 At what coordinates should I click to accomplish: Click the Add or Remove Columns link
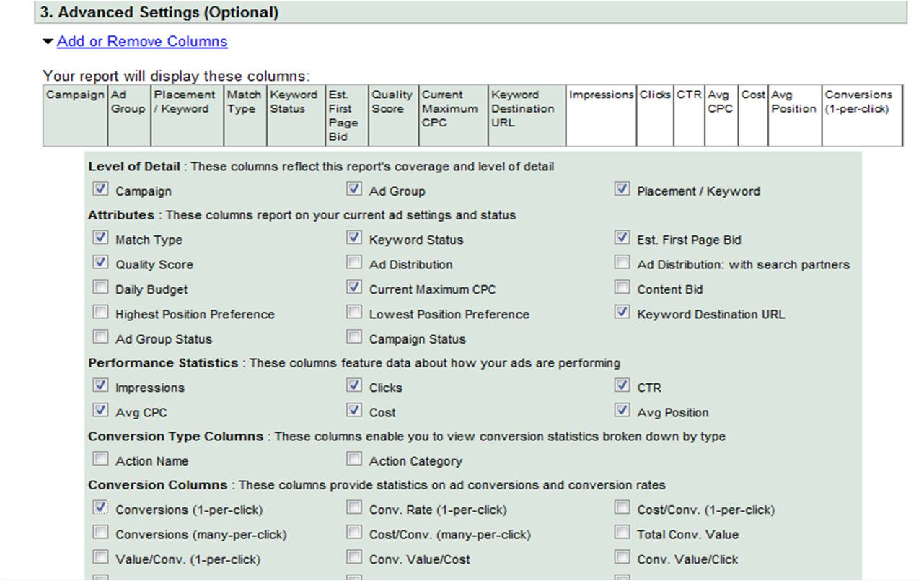[x=142, y=42]
